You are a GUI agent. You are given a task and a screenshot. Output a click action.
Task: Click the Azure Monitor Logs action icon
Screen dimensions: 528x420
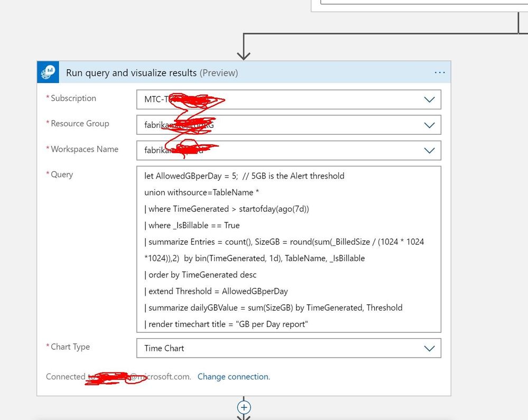tap(48, 72)
